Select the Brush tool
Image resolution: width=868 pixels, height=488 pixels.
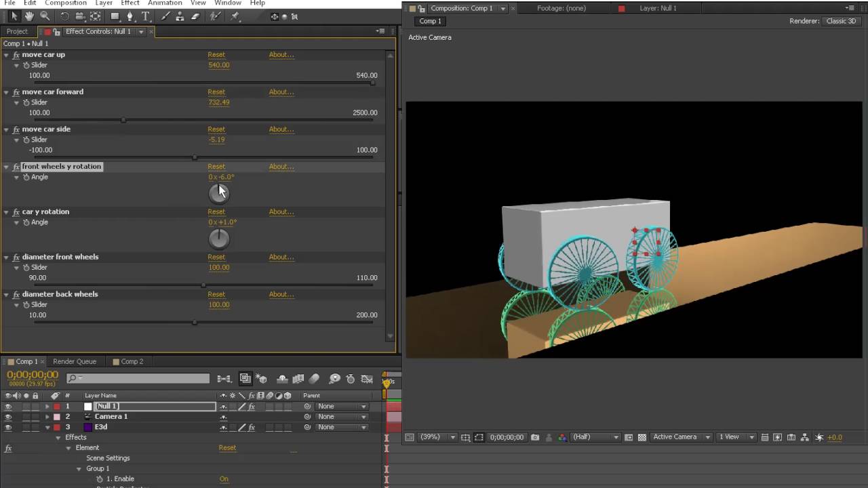(x=165, y=16)
